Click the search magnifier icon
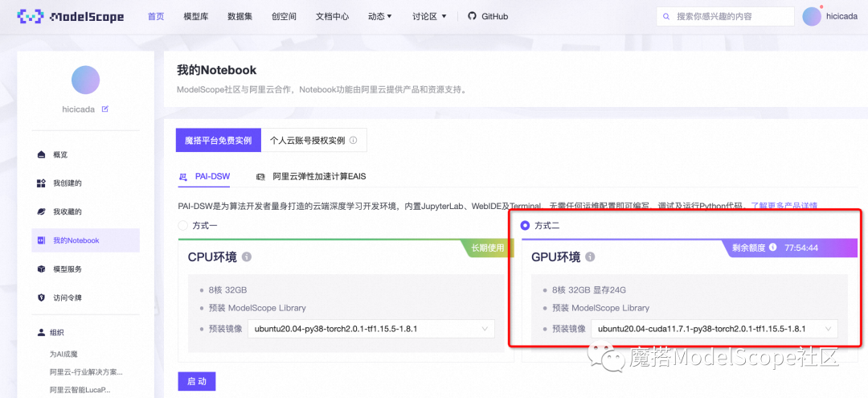This screenshot has width=868, height=398. [666, 17]
